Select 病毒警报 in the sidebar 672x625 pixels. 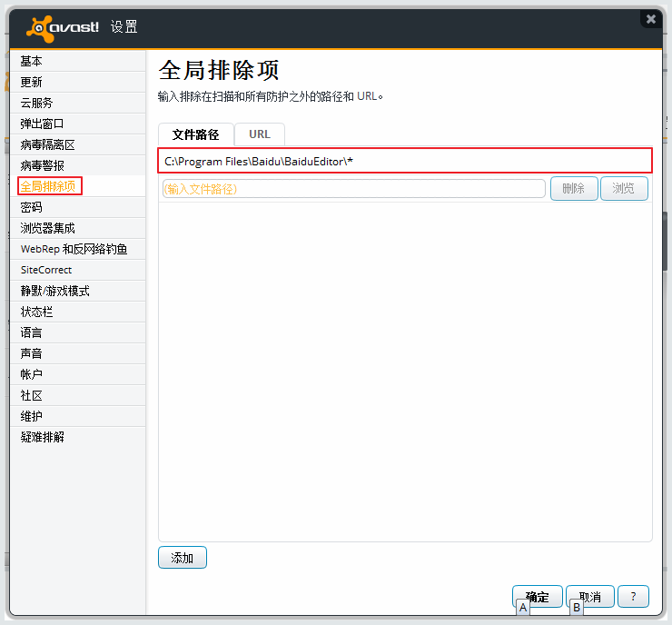coord(77,165)
